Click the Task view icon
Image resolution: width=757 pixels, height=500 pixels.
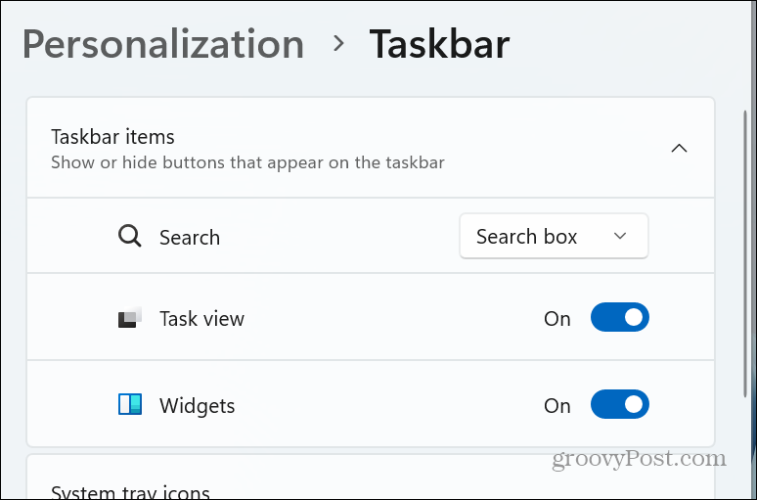(x=130, y=318)
